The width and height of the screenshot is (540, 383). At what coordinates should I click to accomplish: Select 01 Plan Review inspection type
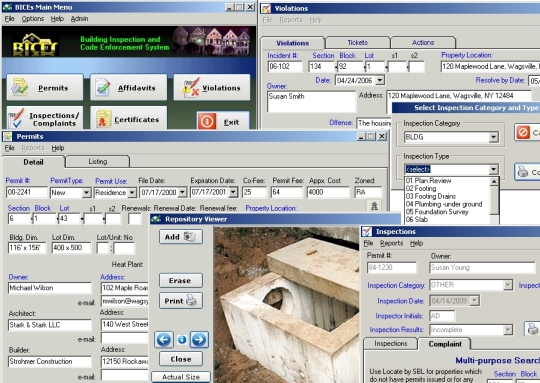point(428,180)
